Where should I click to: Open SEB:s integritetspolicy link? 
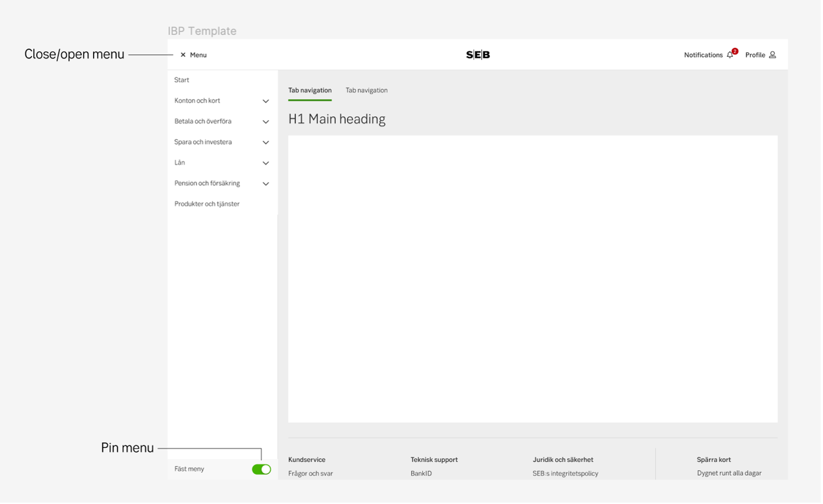point(565,473)
